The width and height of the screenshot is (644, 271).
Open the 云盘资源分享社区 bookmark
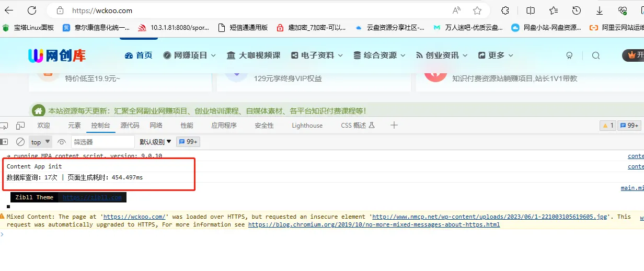click(x=390, y=28)
